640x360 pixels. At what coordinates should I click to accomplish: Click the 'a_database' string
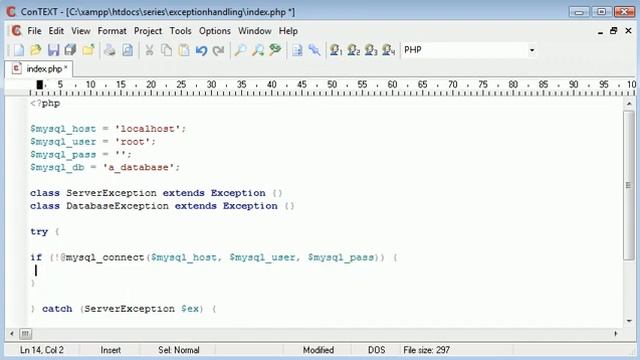point(138,167)
